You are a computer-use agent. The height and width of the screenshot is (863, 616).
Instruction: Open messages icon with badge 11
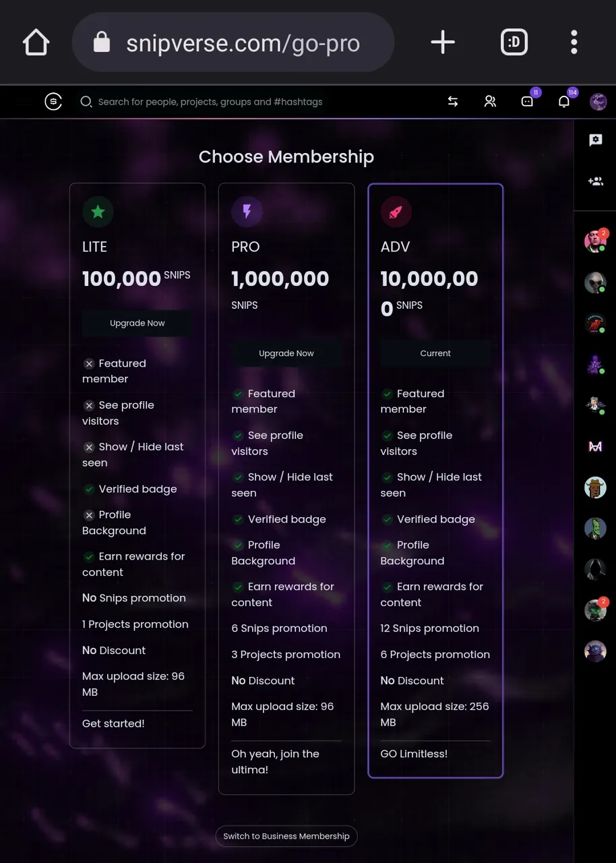[x=528, y=101]
